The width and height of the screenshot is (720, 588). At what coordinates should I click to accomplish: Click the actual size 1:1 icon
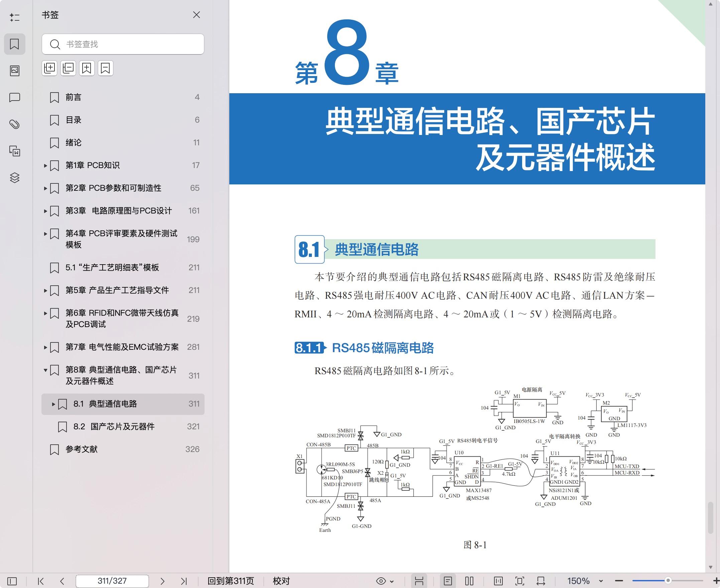pyautogui.click(x=498, y=581)
